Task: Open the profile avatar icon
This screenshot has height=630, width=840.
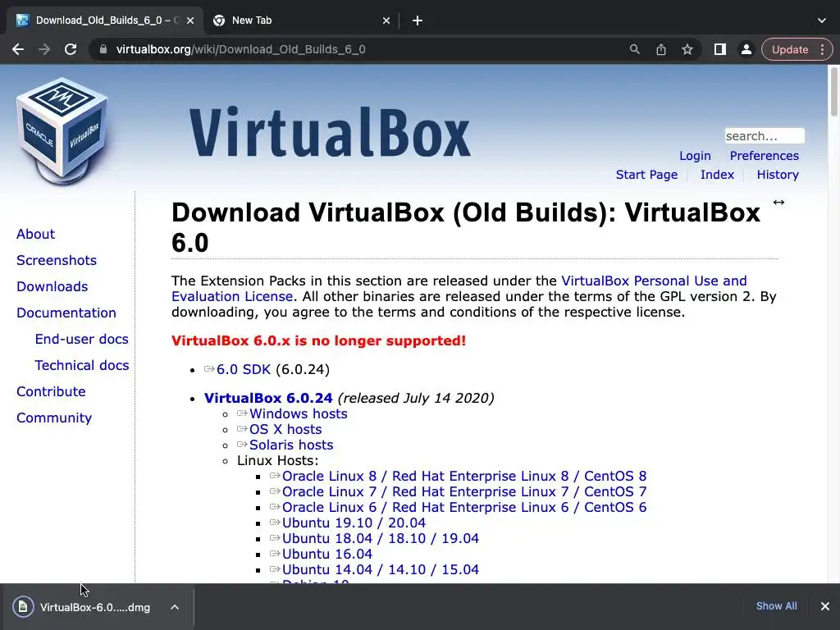Action: point(746,49)
